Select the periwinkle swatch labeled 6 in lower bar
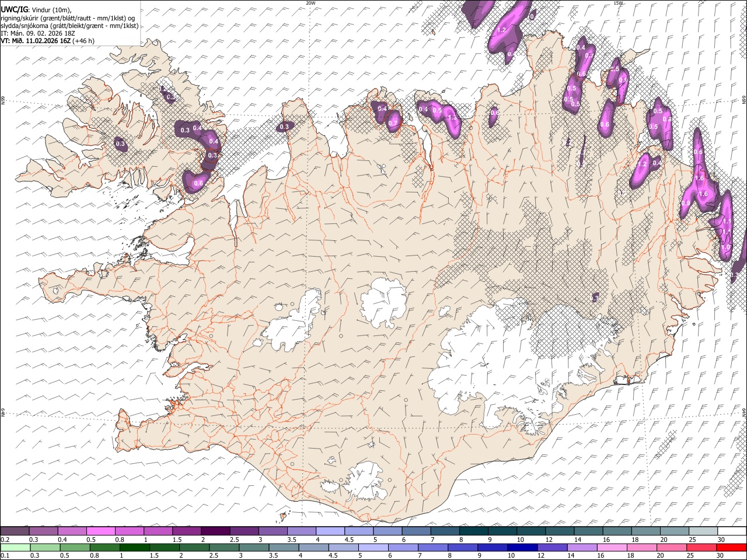Image resolution: width=747 pixels, height=560 pixels. 403,547
